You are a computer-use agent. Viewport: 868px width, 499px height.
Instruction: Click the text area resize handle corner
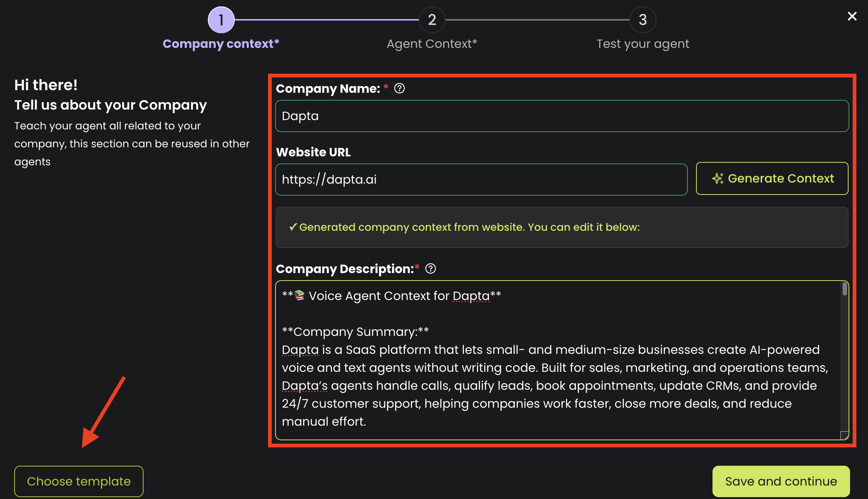point(844,435)
